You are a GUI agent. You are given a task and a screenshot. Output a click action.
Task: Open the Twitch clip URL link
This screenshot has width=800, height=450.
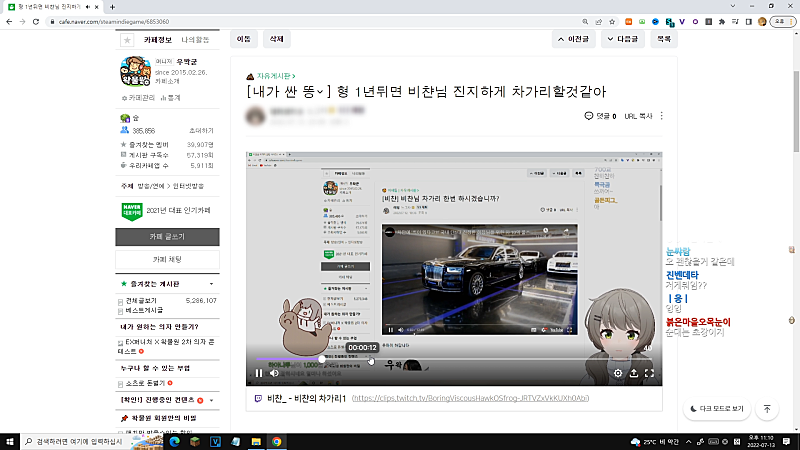click(470, 399)
